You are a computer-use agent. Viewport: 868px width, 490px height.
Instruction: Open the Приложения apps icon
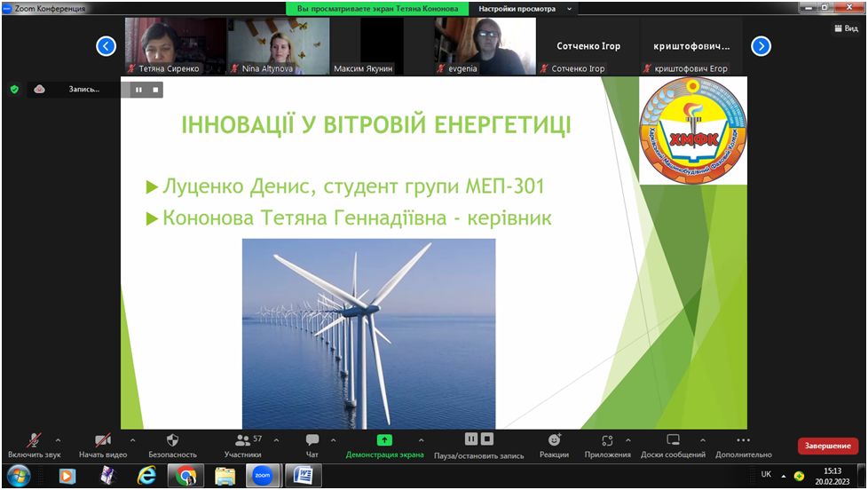pos(607,440)
